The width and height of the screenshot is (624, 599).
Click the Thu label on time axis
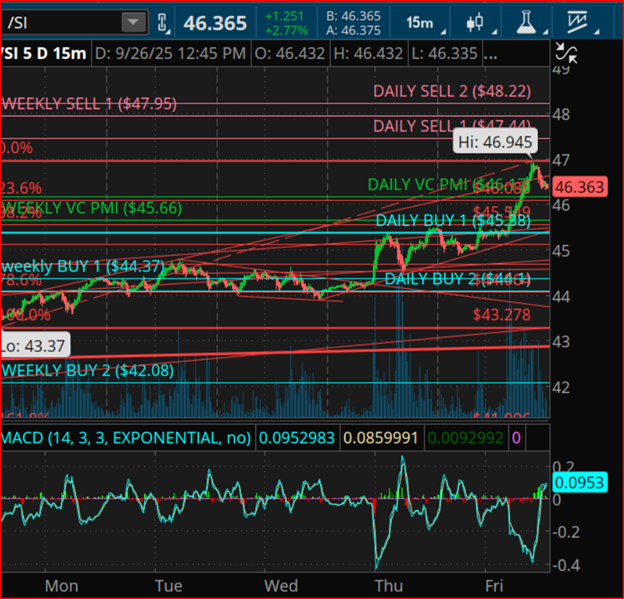pos(385,584)
